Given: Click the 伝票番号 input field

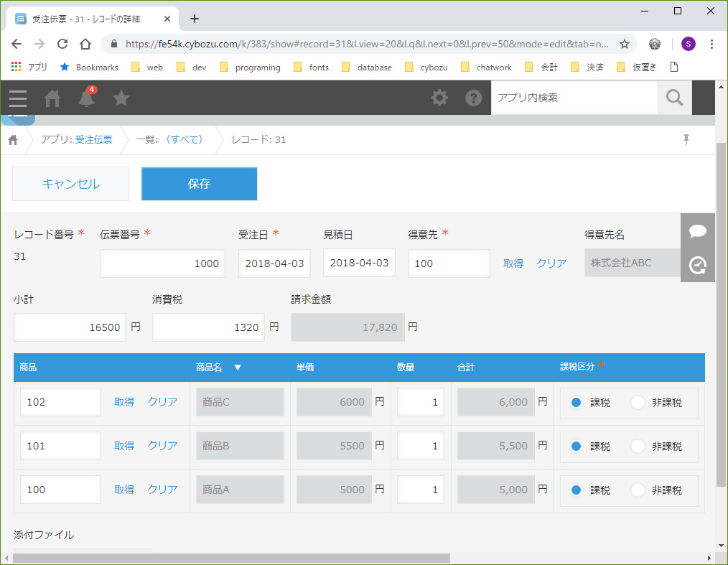Looking at the screenshot, I should pyautogui.click(x=162, y=263).
